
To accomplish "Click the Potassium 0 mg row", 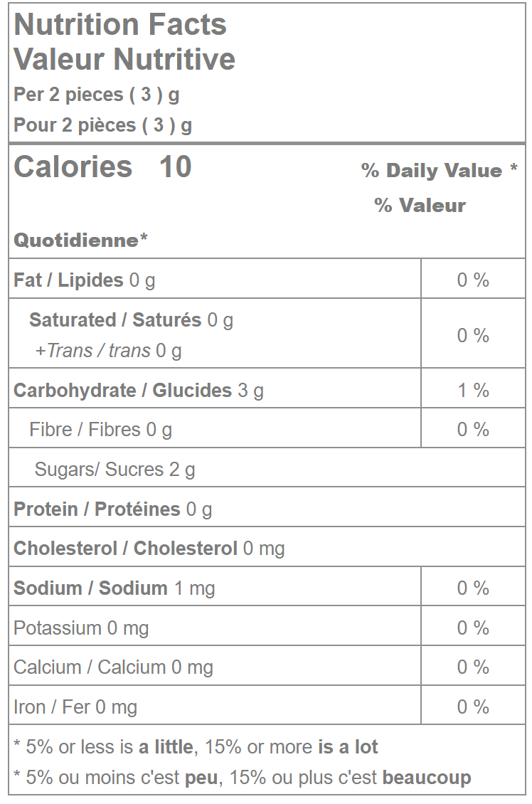I will click(81, 628).
